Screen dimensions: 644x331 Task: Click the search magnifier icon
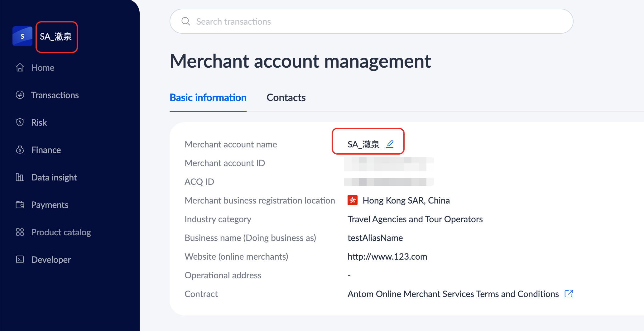(x=186, y=22)
